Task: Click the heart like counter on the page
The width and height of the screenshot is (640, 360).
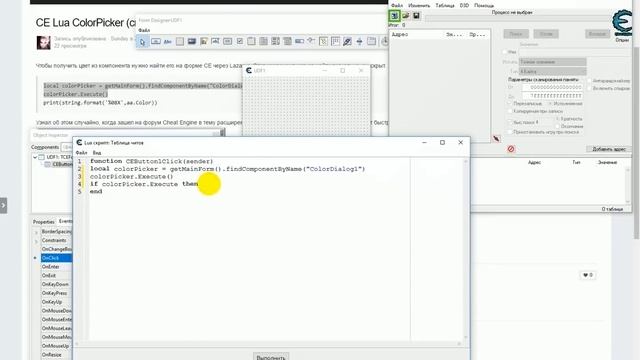Action: [x=588, y=275]
